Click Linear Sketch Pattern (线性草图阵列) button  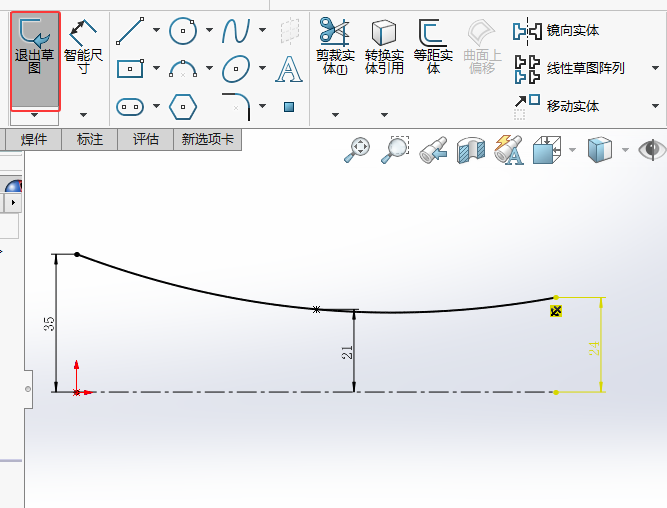[x=569, y=68]
